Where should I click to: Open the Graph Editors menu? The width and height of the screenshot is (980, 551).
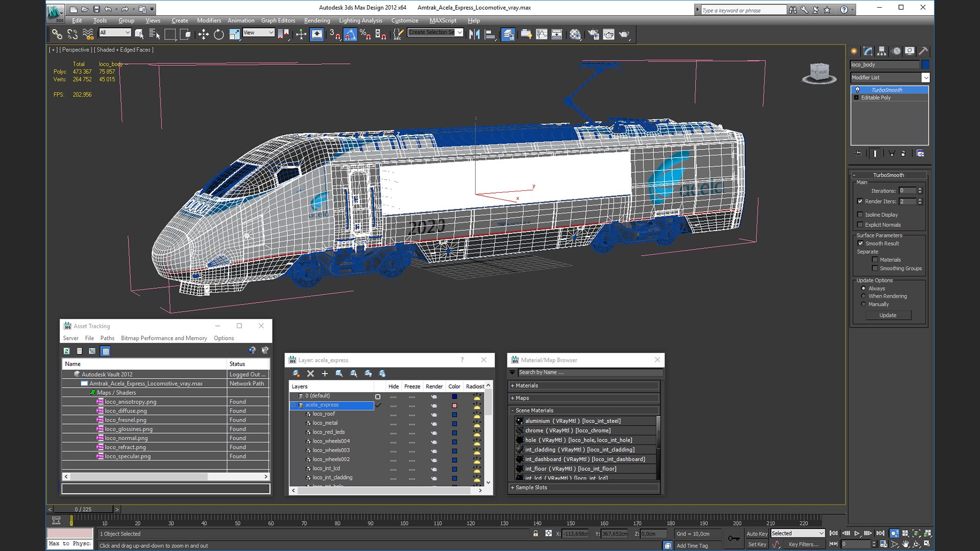tap(278, 20)
